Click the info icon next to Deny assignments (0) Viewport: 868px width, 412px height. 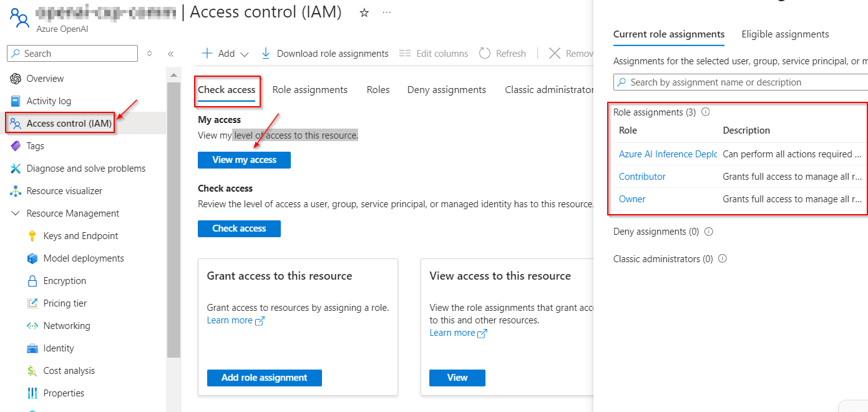(708, 232)
